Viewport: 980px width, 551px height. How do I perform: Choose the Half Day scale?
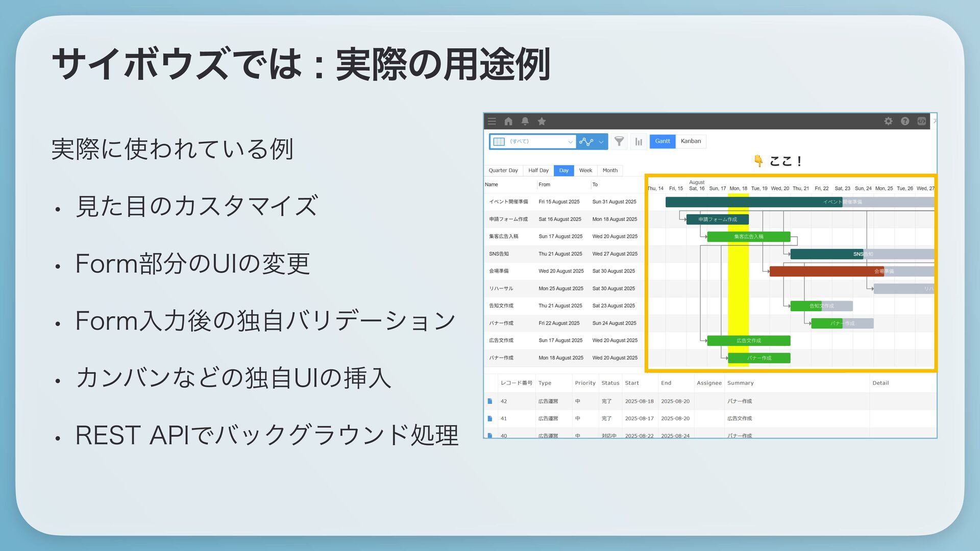[x=538, y=170]
